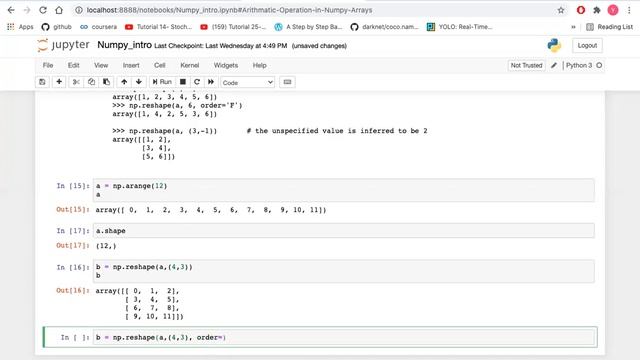Open the Reading List
Screen dimensions: 640x360
pyautogui.click(x=609, y=27)
